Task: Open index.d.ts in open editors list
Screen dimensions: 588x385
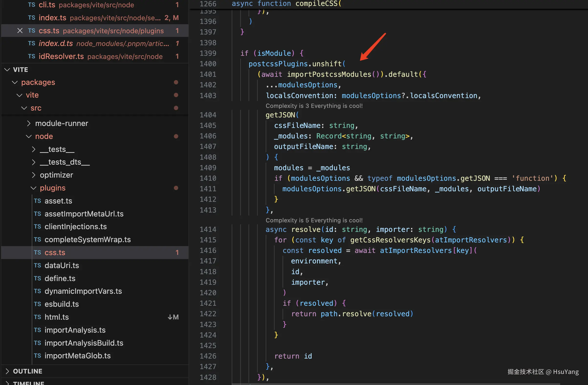Action: [x=55, y=44]
